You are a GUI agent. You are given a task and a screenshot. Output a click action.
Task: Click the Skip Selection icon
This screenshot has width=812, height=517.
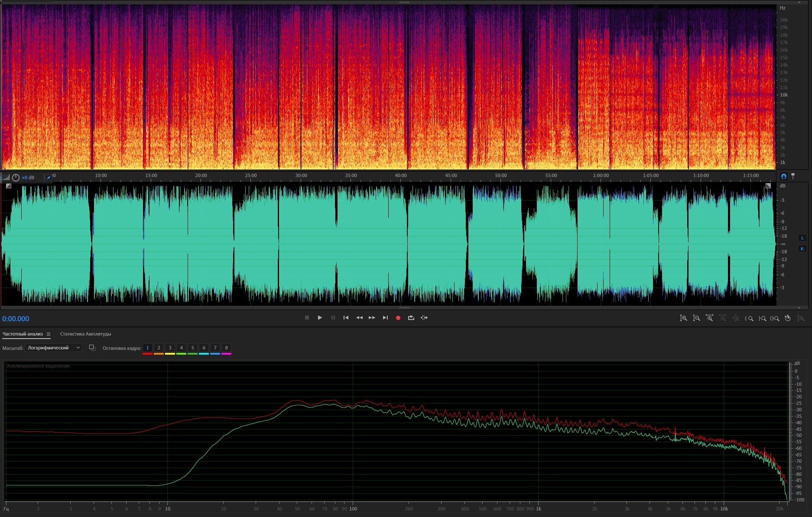pos(424,318)
